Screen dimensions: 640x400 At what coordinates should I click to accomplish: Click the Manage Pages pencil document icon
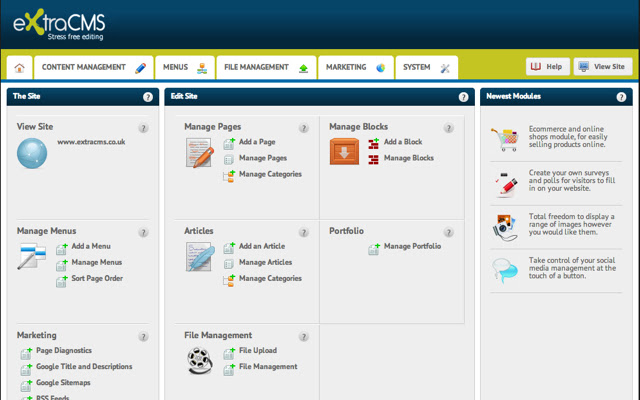click(200, 153)
